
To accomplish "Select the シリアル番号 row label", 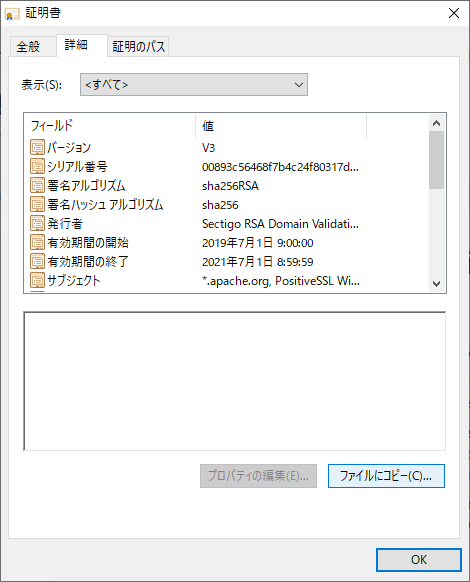I will point(78,167).
